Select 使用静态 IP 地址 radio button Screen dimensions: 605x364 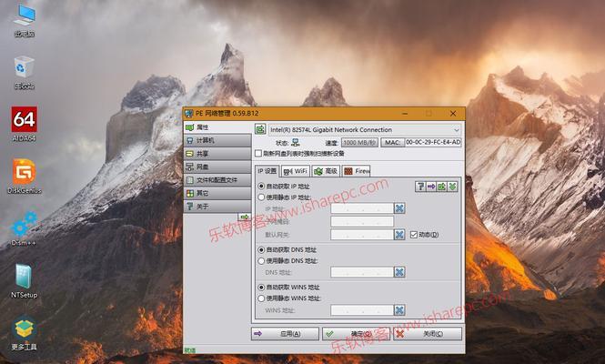[262, 197]
